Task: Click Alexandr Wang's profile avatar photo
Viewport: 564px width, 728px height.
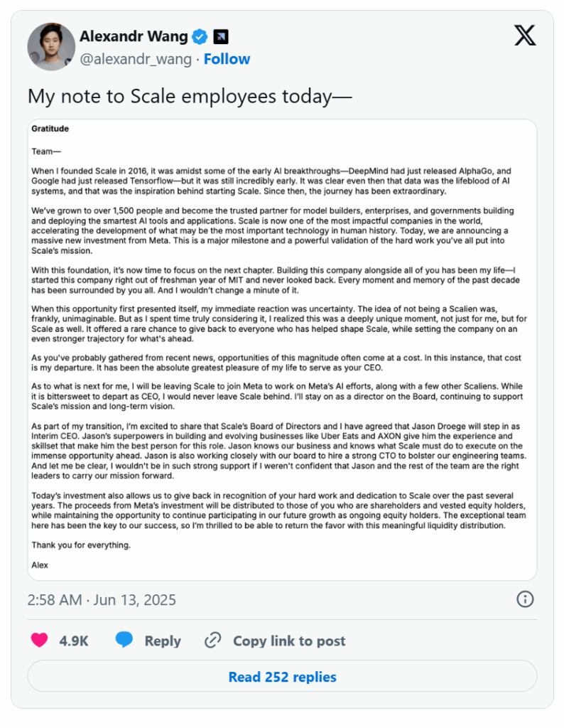Action: coord(51,46)
